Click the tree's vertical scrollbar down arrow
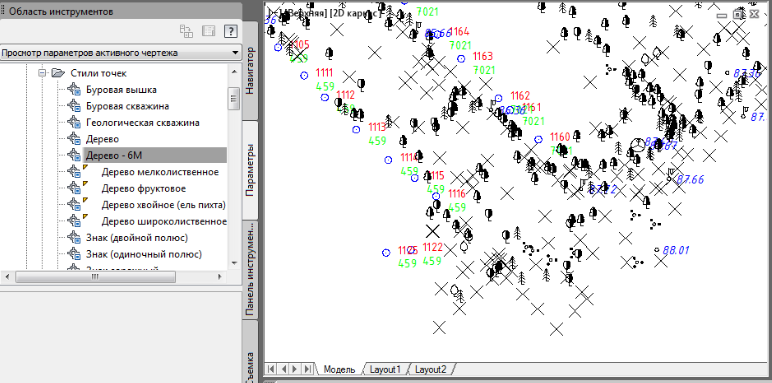 234,263
